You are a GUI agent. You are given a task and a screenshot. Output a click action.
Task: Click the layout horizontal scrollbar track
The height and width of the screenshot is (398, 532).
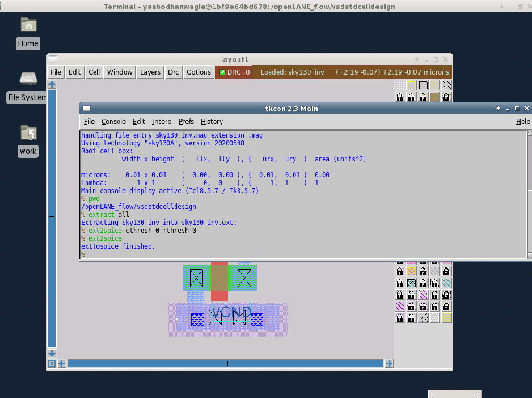click(x=226, y=363)
